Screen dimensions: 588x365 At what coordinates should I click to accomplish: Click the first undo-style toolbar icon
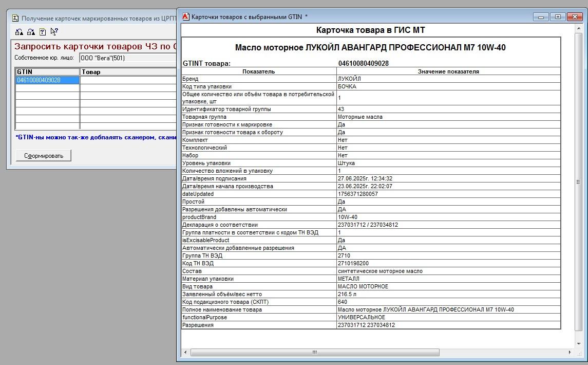tap(19, 32)
